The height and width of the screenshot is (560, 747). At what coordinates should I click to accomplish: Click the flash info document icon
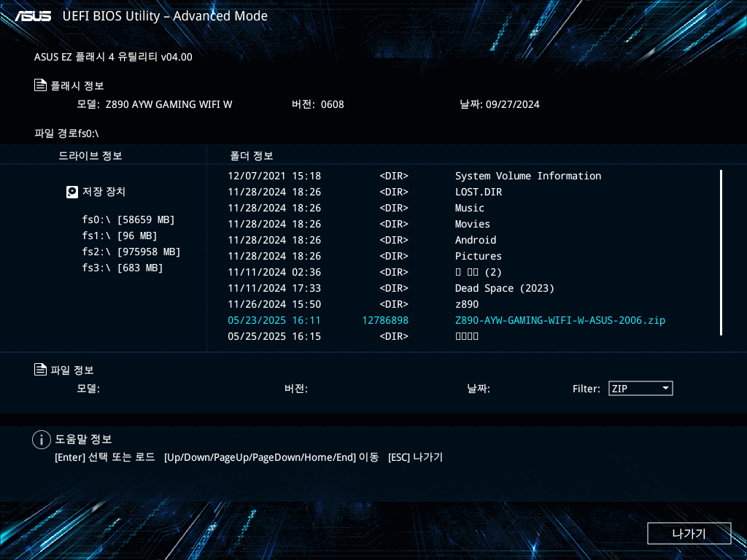click(41, 85)
